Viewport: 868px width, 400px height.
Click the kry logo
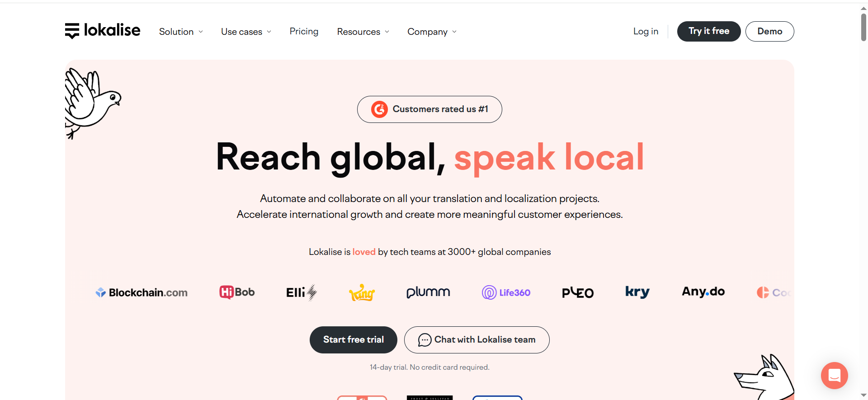tap(637, 292)
